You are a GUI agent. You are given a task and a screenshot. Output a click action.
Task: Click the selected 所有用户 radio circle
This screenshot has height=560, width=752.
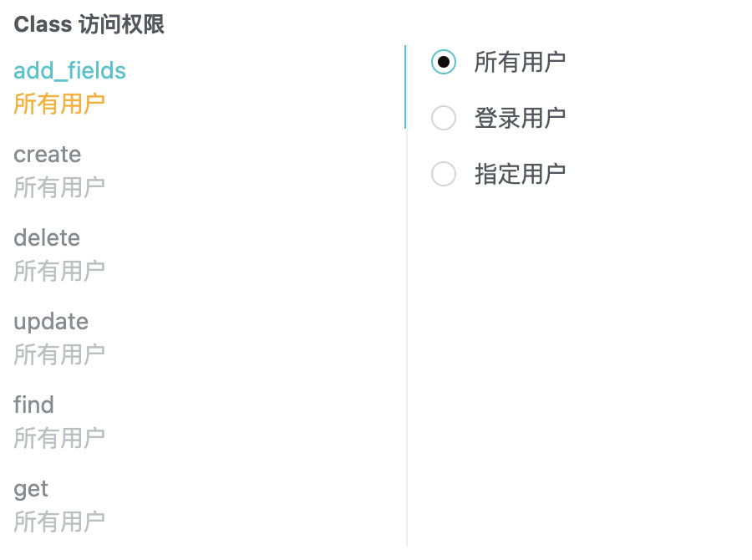[x=444, y=62]
